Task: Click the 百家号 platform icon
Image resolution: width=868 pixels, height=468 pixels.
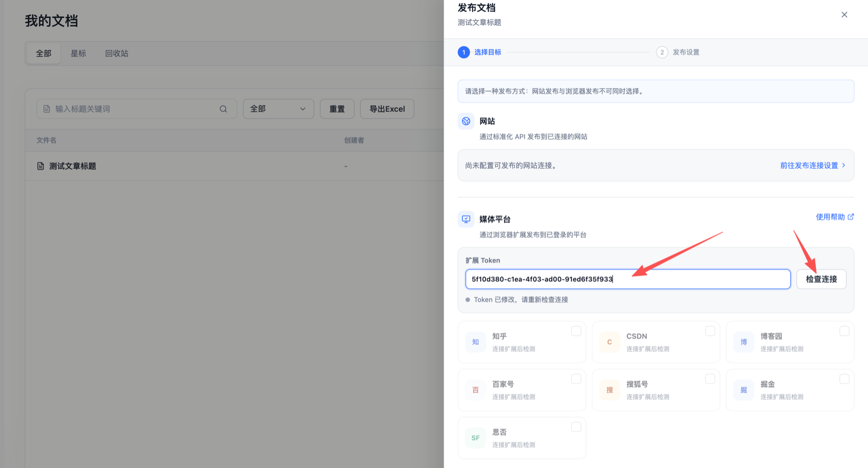Action: point(475,390)
